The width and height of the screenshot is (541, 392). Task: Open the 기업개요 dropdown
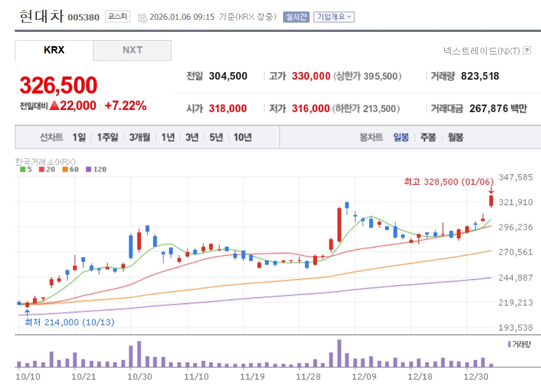coord(334,17)
